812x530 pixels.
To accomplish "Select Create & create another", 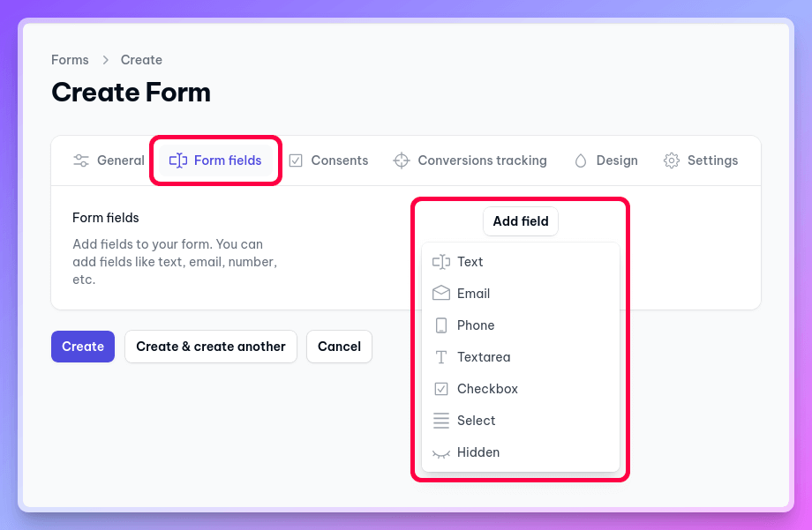I will pos(210,347).
